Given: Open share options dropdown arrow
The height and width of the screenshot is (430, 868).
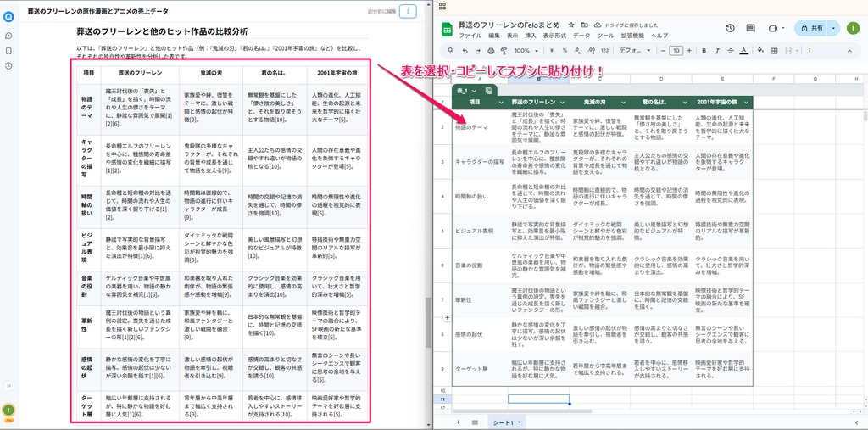Looking at the screenshot, I should click(x=834, y=28).
